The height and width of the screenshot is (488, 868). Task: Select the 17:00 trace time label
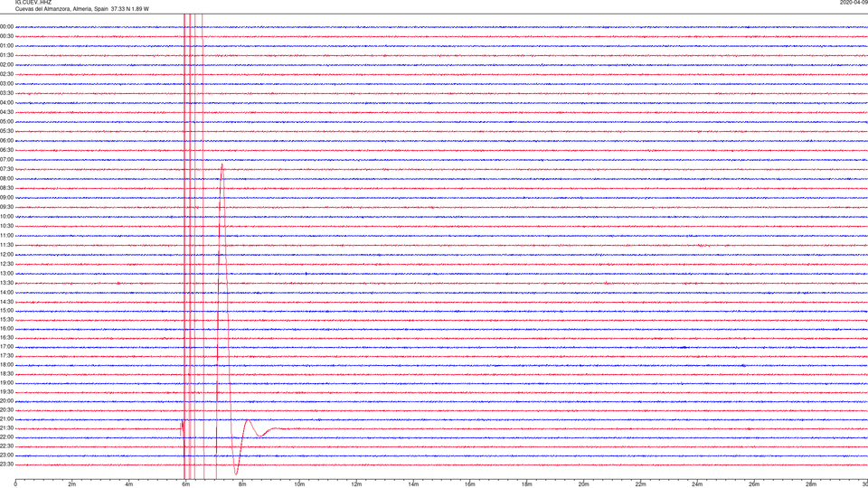coord(6,347)
